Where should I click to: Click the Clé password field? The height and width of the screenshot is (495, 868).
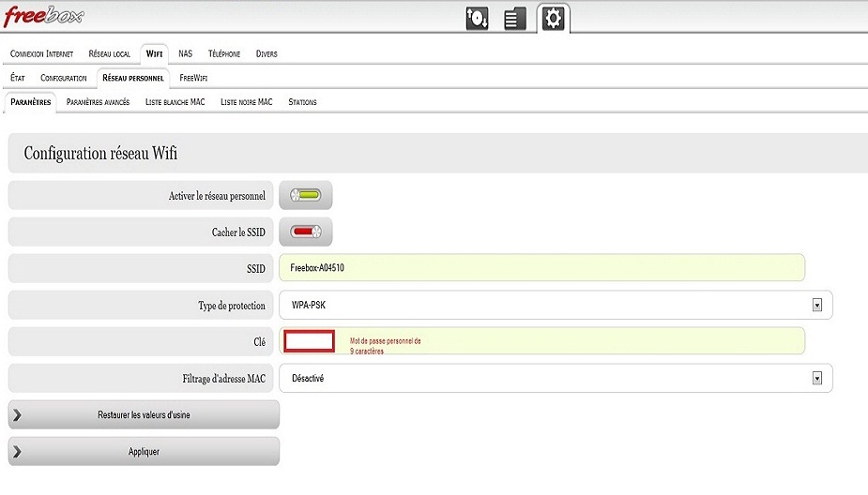click(x=310, y=341)
